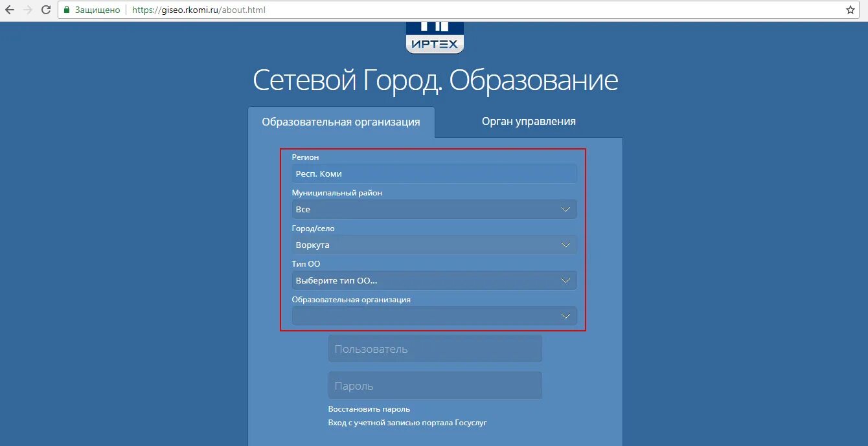The width and height of the screenshot is (868, 446).
Task: Click the Защищено secure label
Action: point(98,10)
